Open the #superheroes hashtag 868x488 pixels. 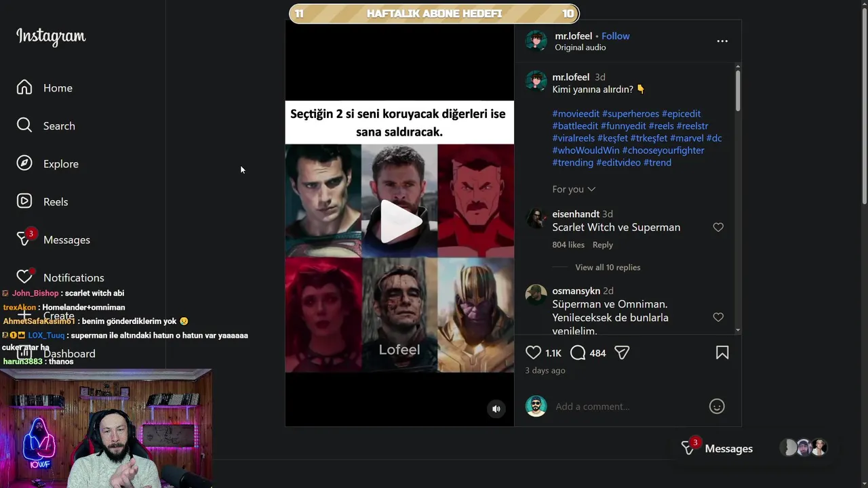pos(631,114)
